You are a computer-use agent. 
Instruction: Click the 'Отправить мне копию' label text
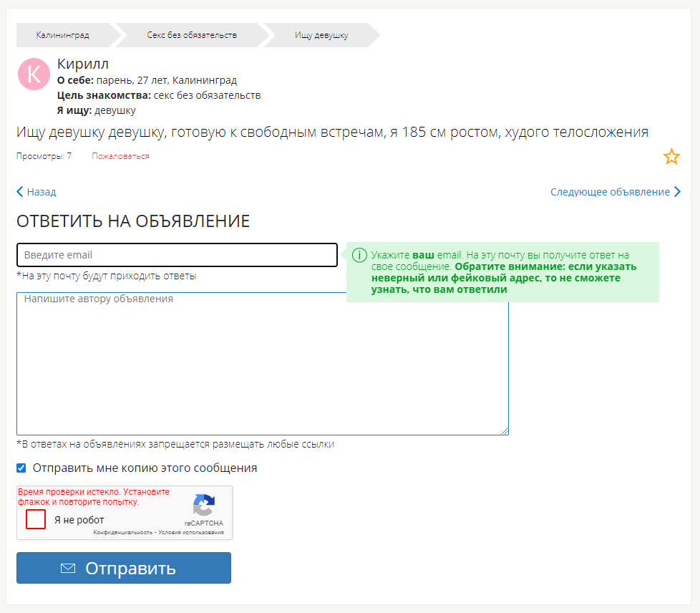tap(145, 468)
